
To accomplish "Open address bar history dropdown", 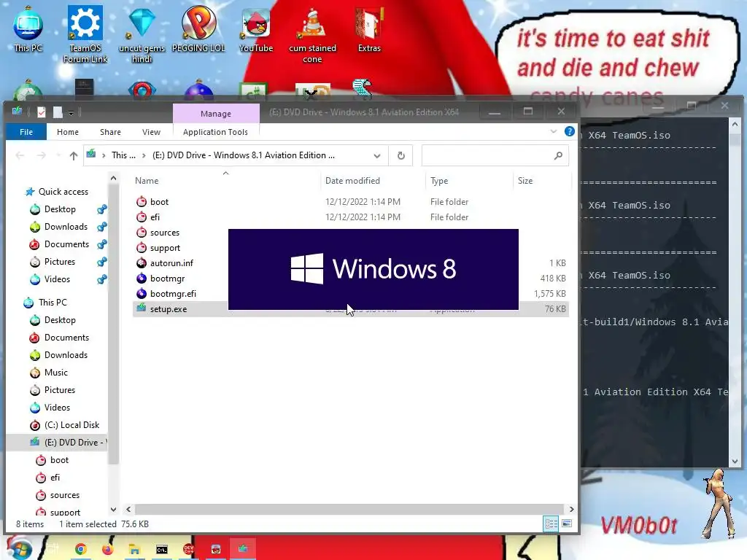I will click(377, 156).
